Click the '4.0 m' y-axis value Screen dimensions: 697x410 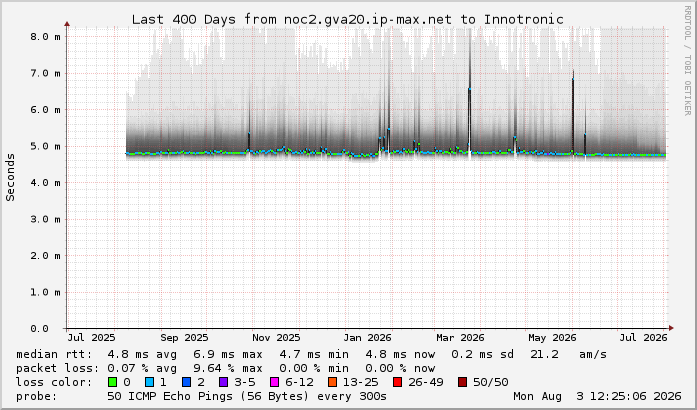coord(45,183)
